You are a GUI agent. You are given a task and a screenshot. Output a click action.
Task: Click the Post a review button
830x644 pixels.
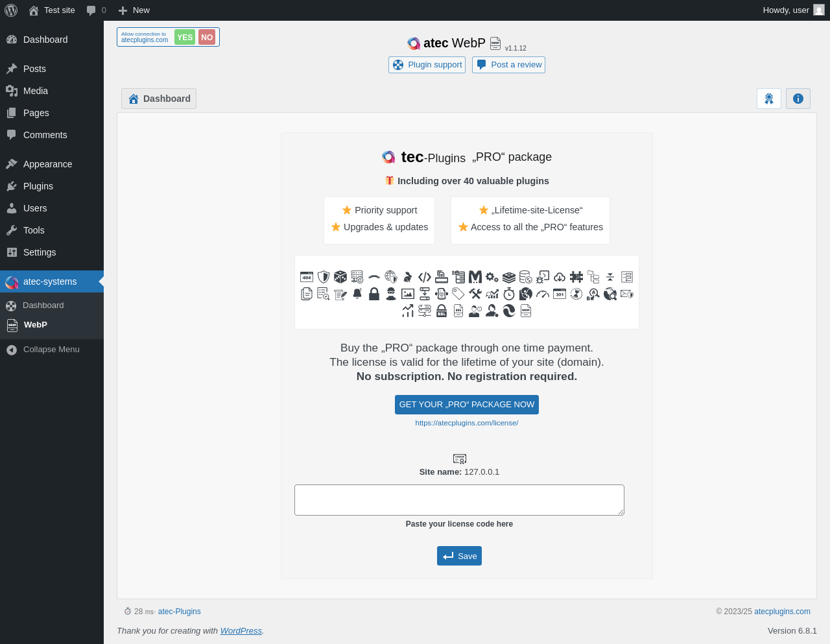tap(509, 65)
